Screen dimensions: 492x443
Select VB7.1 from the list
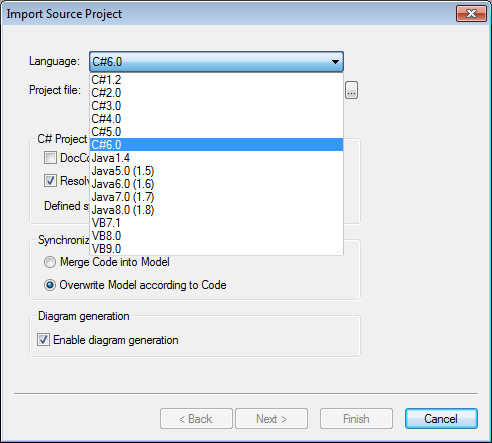pos(216,223)
